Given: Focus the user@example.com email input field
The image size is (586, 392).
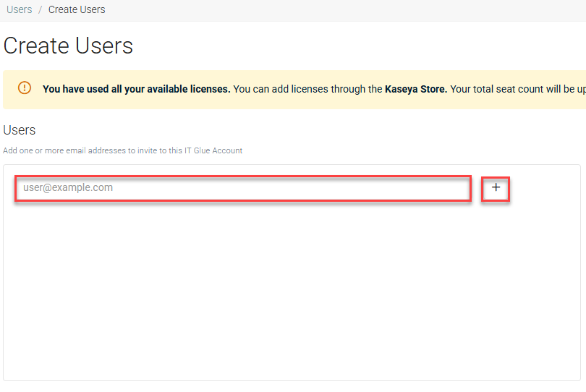Looking at the screenshot, I should pyautogui.click(x=242, y=188).
